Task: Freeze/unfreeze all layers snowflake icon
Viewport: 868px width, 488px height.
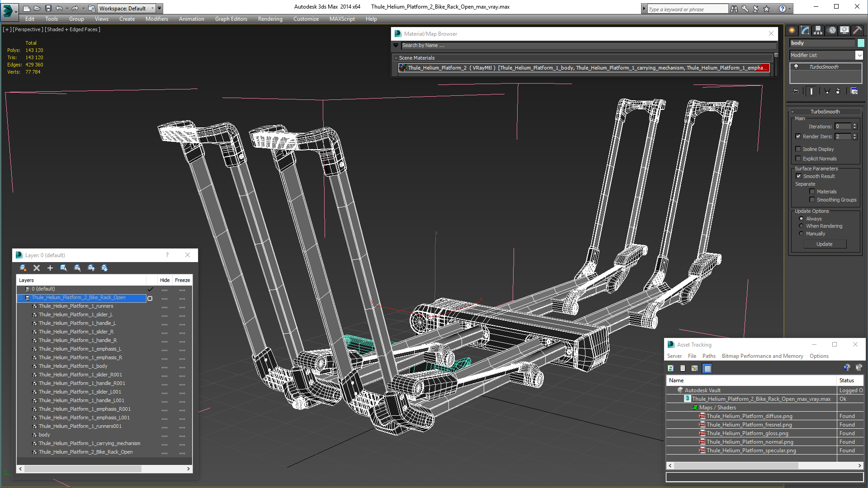Action: click(104, 268)
